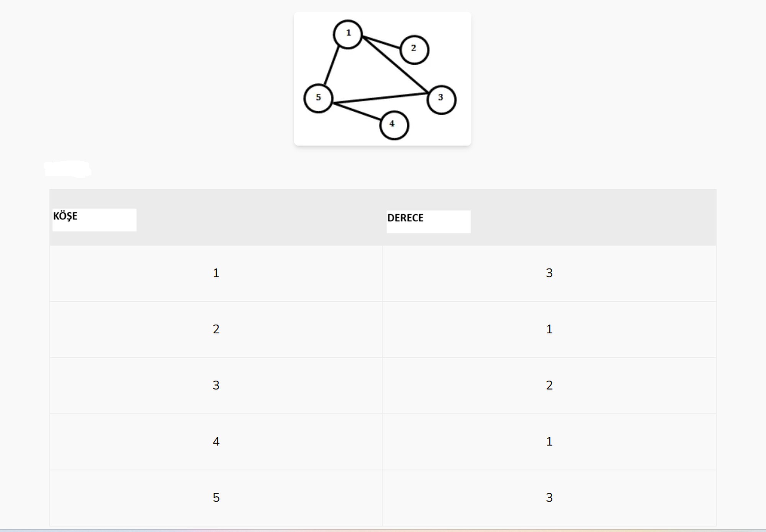
Task: Click the KÖŞE cell containing 4
Action: tap(216, 442)
